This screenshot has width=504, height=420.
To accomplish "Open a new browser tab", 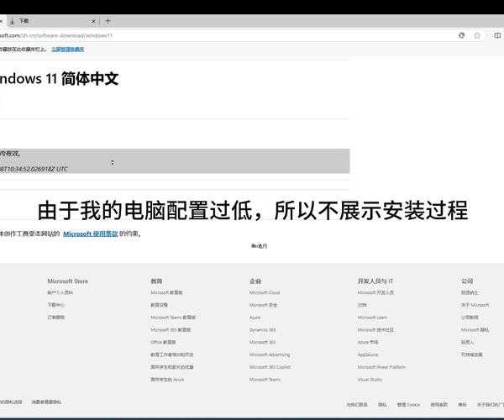I will (x=108, y=21).
